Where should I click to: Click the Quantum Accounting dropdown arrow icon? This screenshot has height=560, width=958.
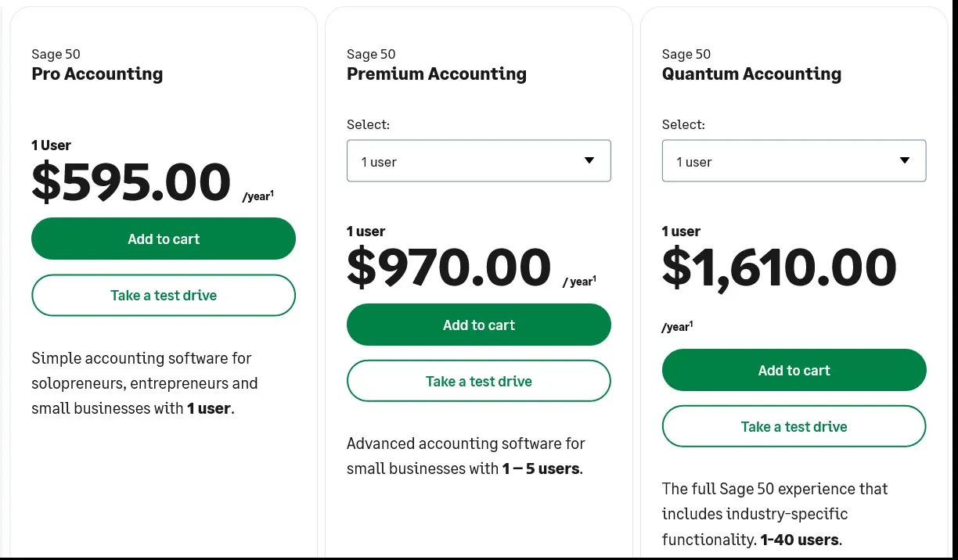point(905,160)
